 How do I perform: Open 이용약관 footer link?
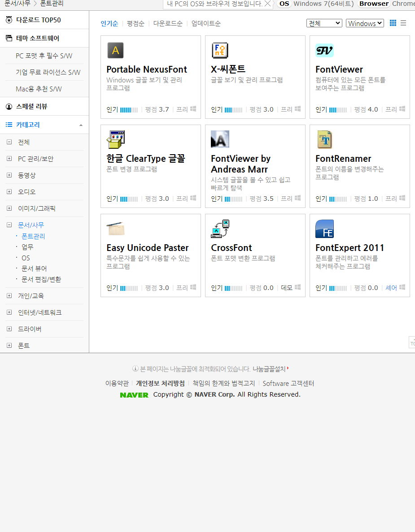pyautogui.click(x=117, y=383)
